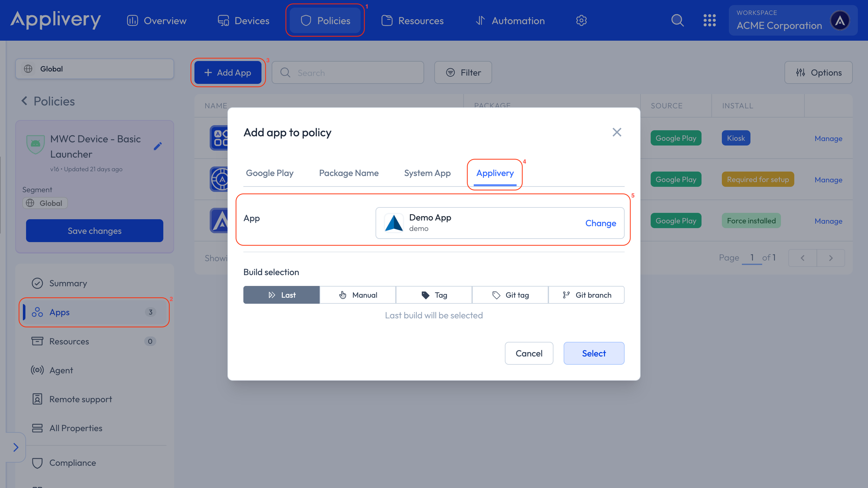Open the apps grid launcher icon
Screen dimensions: 868x488
tap(710, 20)
